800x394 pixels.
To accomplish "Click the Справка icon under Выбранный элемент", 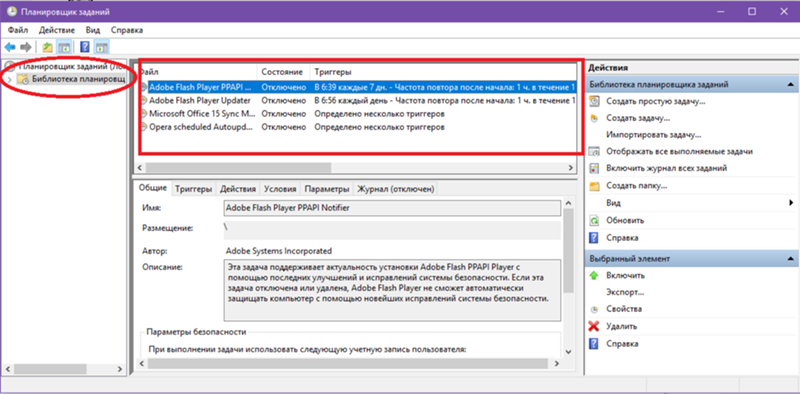I will point(594,344).
